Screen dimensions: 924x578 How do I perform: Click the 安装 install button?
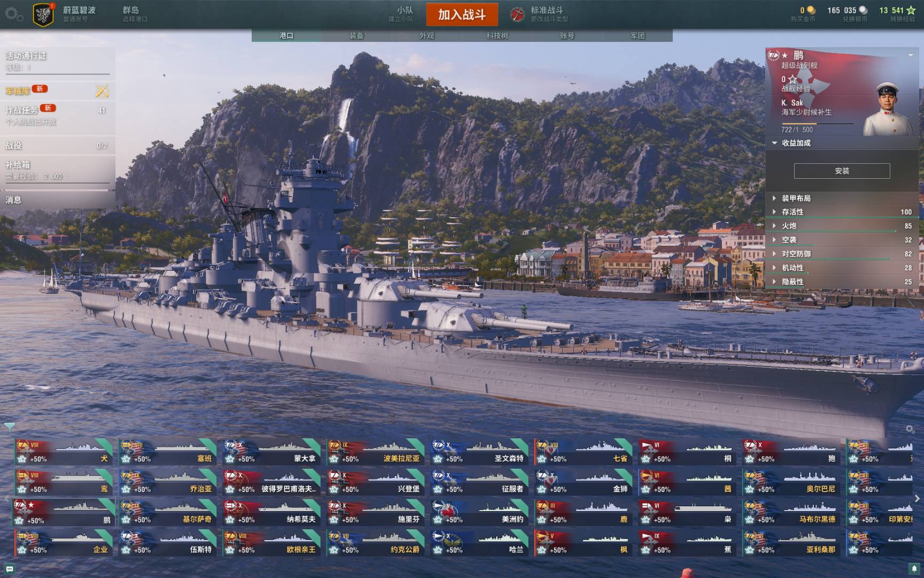click(842, 171)
